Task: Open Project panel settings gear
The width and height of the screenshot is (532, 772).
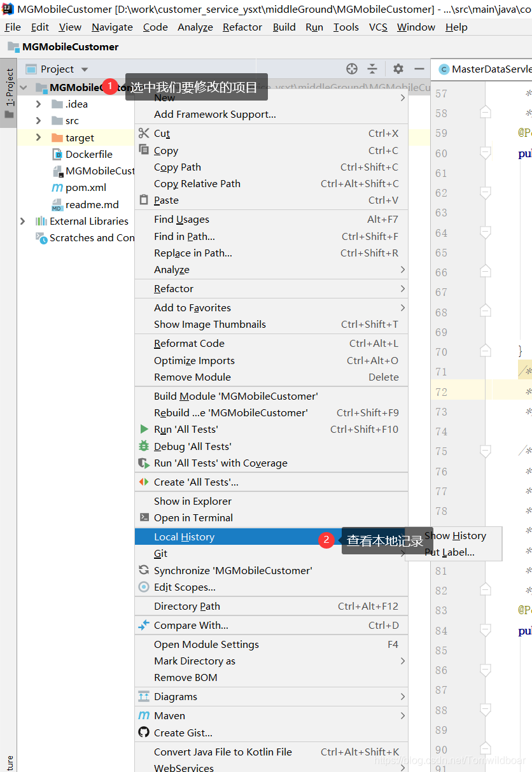Action: pyautogui.click(x=398, y=69)
